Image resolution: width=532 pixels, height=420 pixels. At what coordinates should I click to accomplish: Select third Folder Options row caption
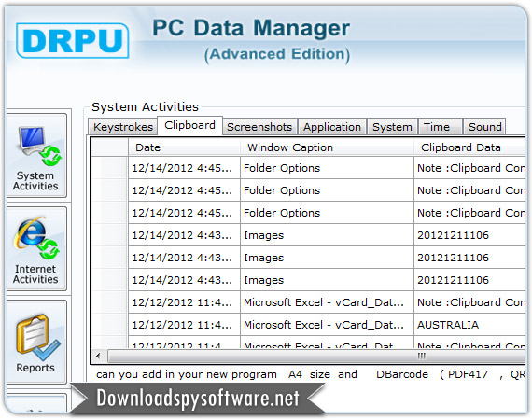click(x=327, y=213)
